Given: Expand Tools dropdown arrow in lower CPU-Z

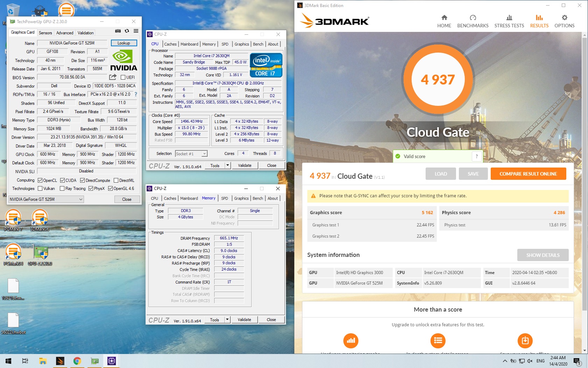Looking at the screenshot, I should coord(227,320).
